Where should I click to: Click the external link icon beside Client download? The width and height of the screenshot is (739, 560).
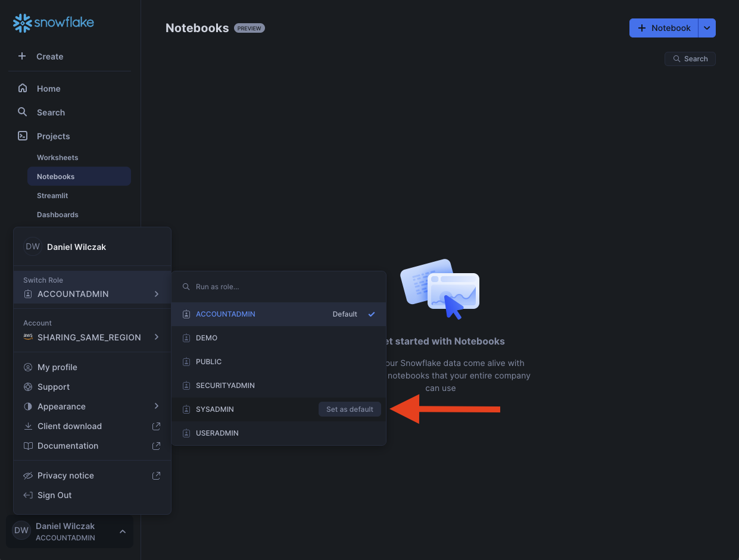coord(156,426)
